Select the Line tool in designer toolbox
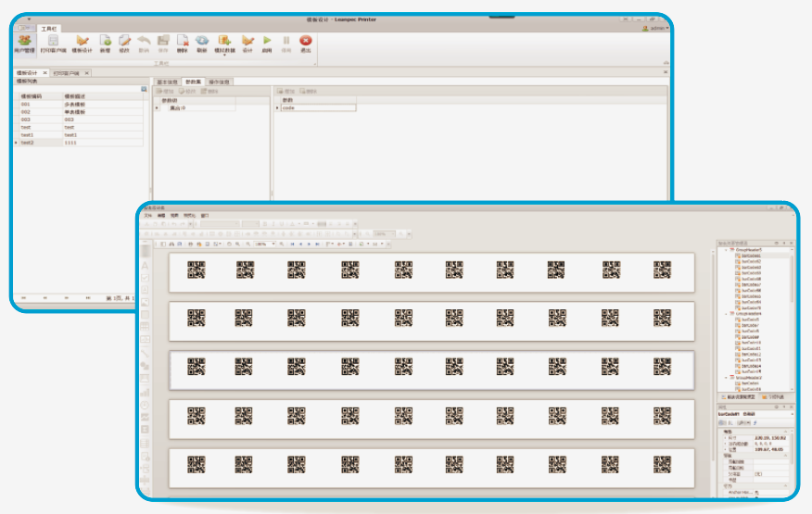812x514 pixels. point(145,353)
